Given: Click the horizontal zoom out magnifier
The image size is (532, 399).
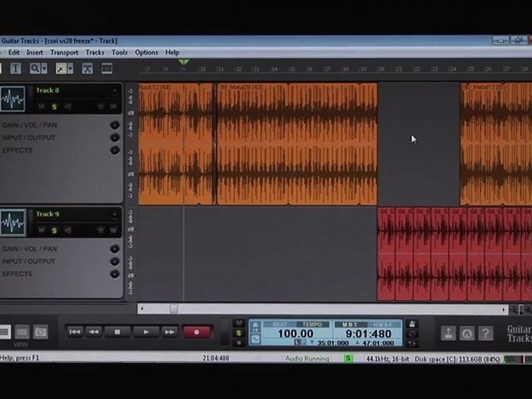Looking at the screenshot, I should coord(514,309).
